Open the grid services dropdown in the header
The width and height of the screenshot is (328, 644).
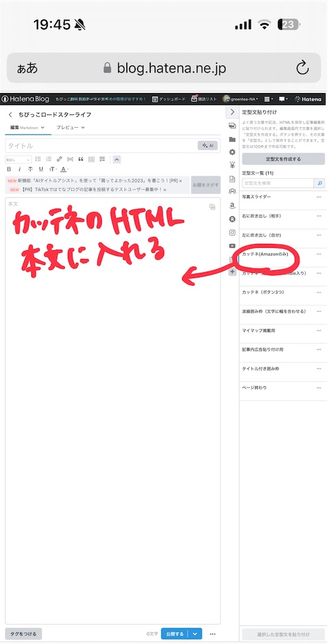pyautogui.click(x=268, y=99)
